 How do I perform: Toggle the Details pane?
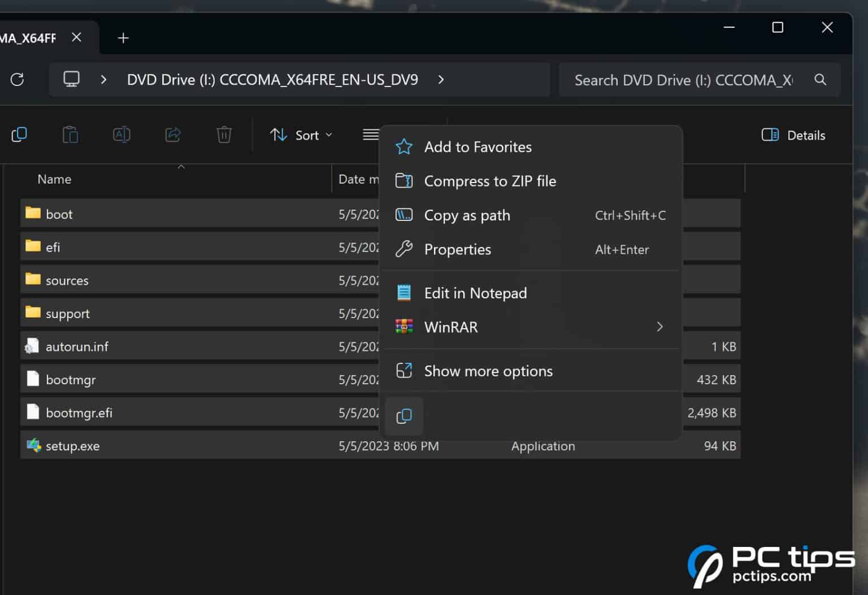point(793,135)
